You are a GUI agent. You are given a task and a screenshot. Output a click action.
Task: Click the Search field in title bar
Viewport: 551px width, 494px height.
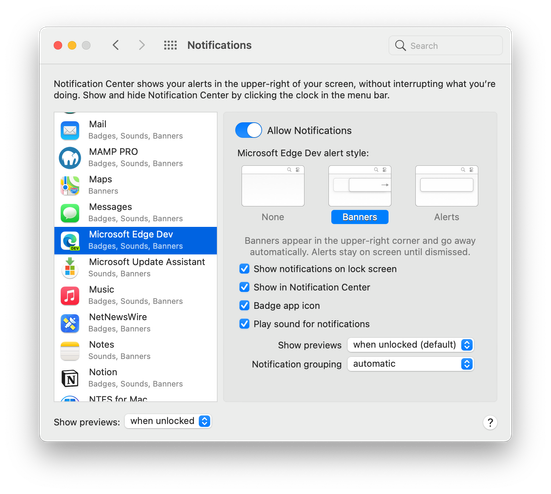[446, 45]
